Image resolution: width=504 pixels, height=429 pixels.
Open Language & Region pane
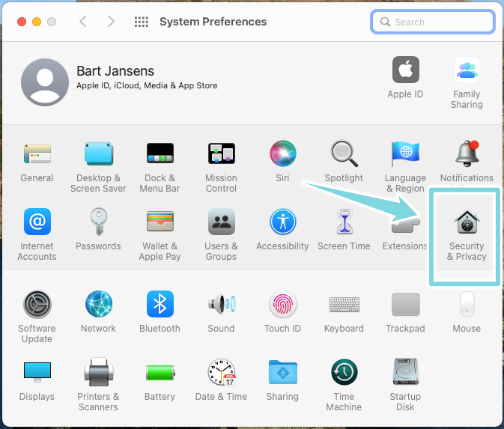[405, 153]
